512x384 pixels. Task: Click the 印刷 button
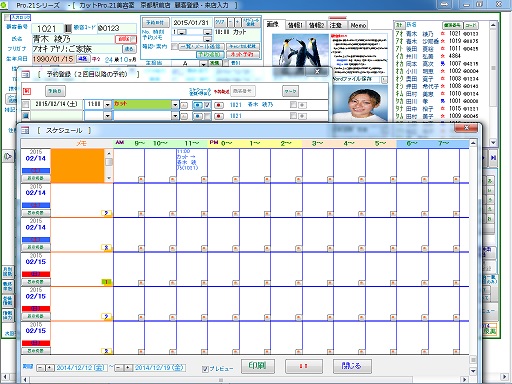[x=258, y=366]
